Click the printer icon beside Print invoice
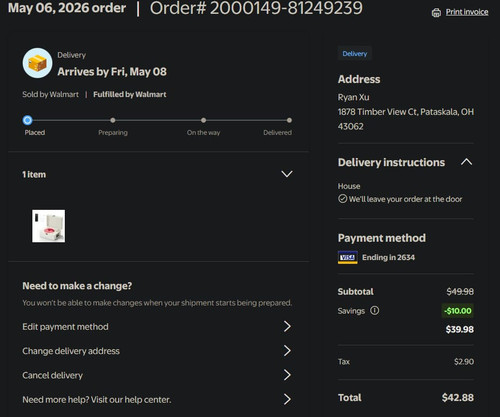The image size is (500, 417). pyautogui.click(x=436, y=13)
